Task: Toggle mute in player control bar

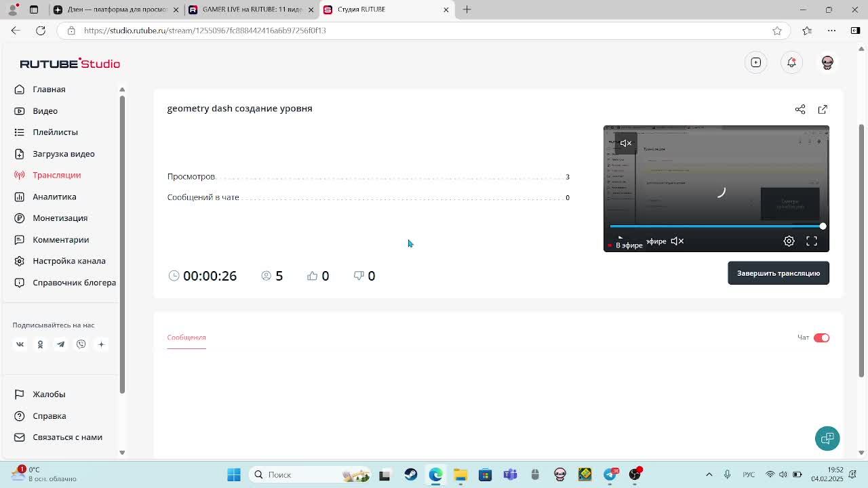Action: point(677,241)
